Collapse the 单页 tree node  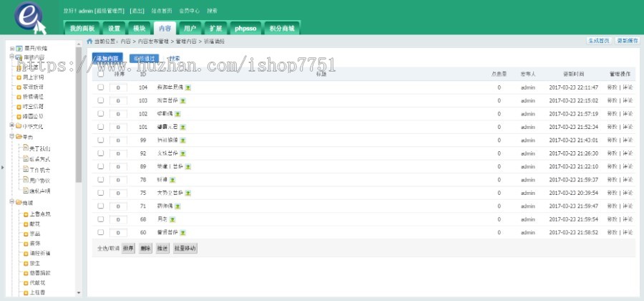click(x=12, y=136)
